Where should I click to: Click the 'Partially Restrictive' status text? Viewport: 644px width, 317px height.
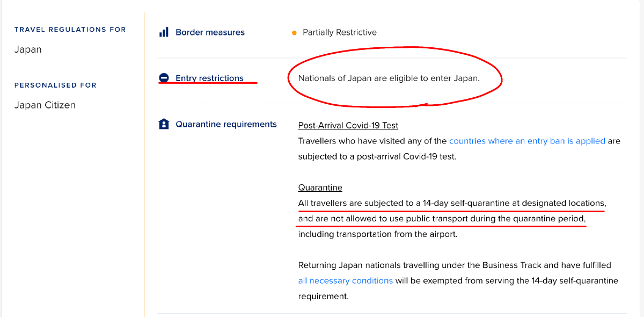340,32
